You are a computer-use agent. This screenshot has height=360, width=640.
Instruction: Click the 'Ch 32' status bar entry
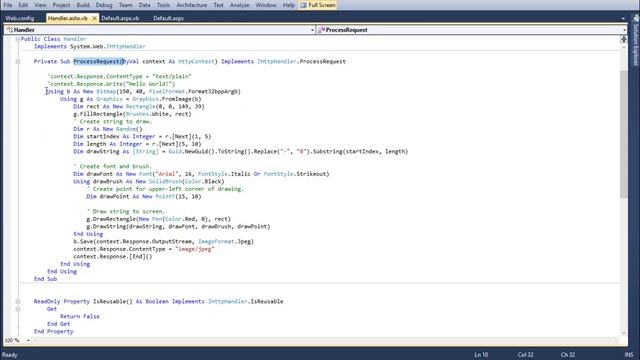[568, 355]
